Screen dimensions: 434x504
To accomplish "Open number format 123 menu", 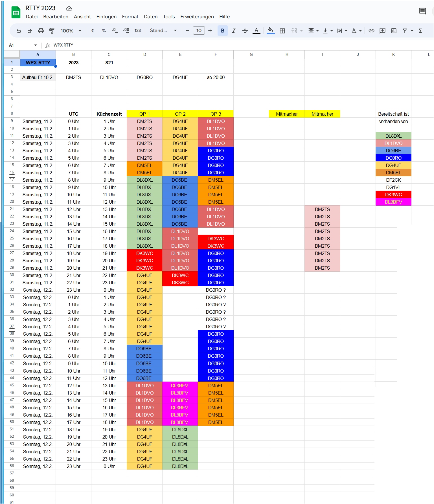I will pos(137,31).
